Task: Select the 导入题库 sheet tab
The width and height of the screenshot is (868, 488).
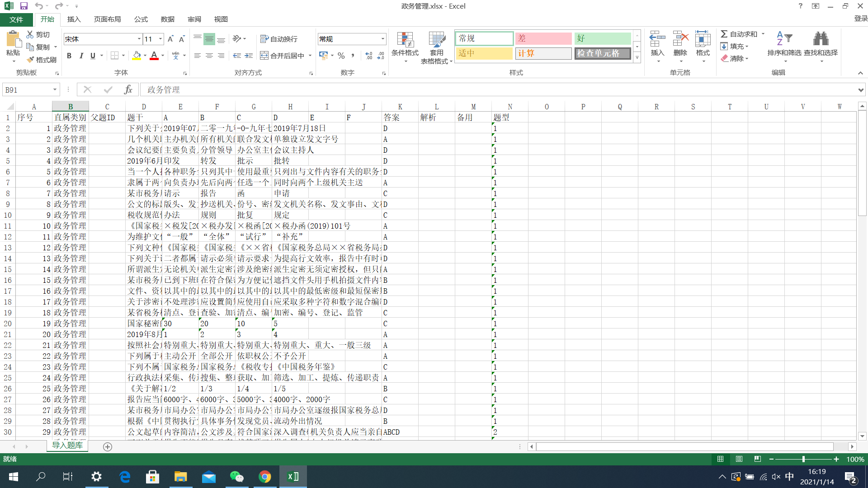Action: (67, 446)
